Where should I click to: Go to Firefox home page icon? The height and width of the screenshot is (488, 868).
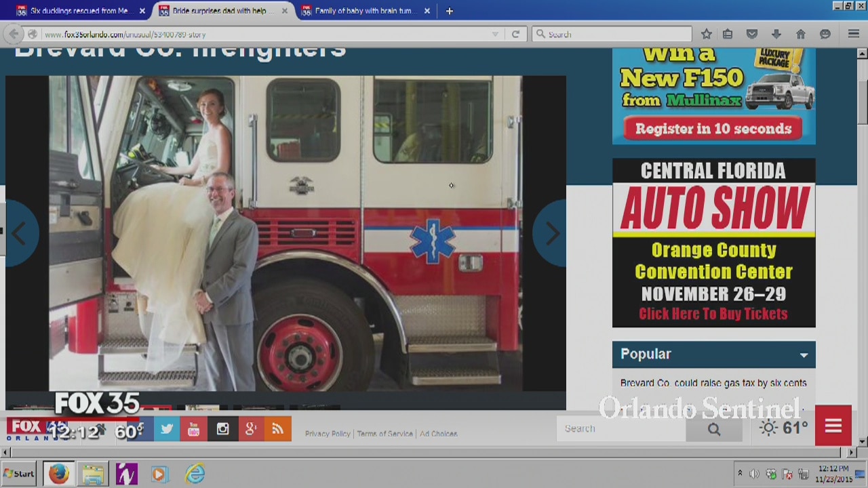click(x=801, y=34)
